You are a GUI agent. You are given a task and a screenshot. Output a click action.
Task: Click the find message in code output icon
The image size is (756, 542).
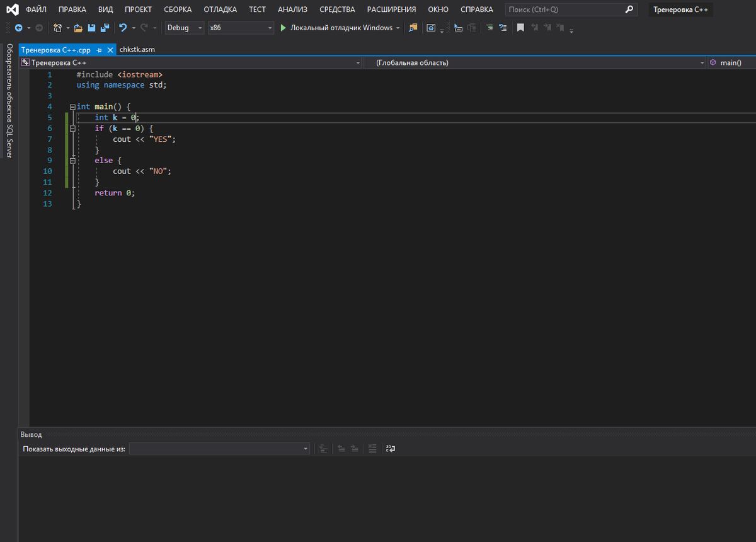click(323, 449)
